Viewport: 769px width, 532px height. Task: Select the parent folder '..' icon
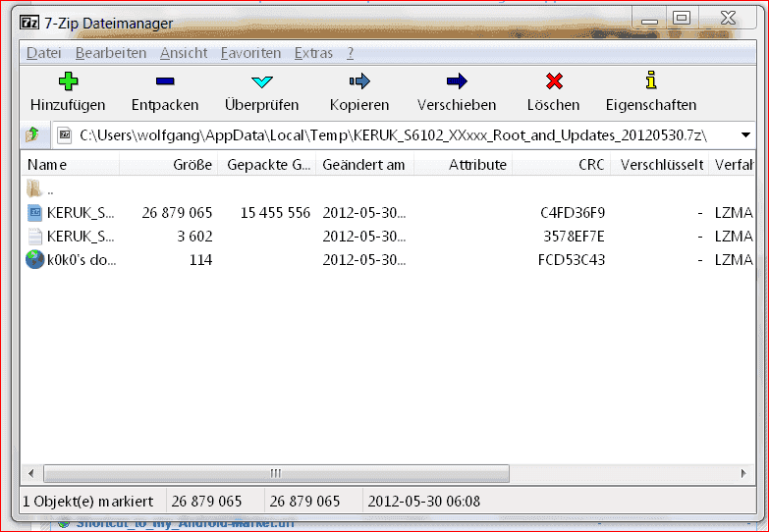tap(34, 188)
